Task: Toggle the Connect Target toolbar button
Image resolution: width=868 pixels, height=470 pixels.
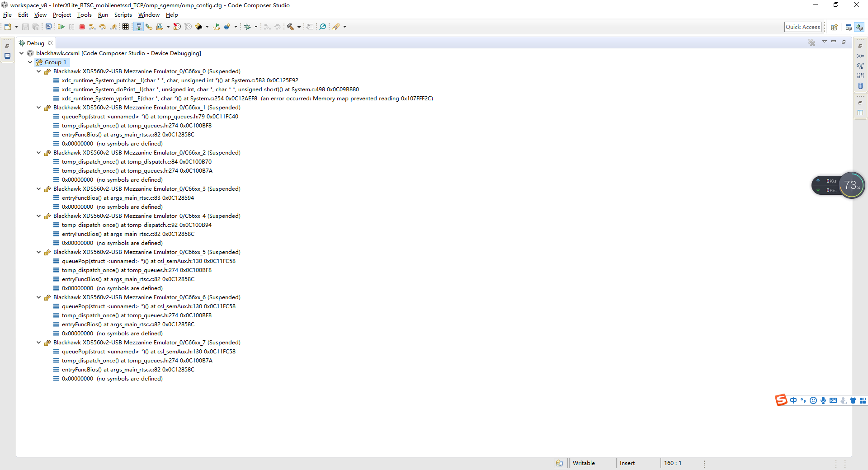Action: (139, 27)
